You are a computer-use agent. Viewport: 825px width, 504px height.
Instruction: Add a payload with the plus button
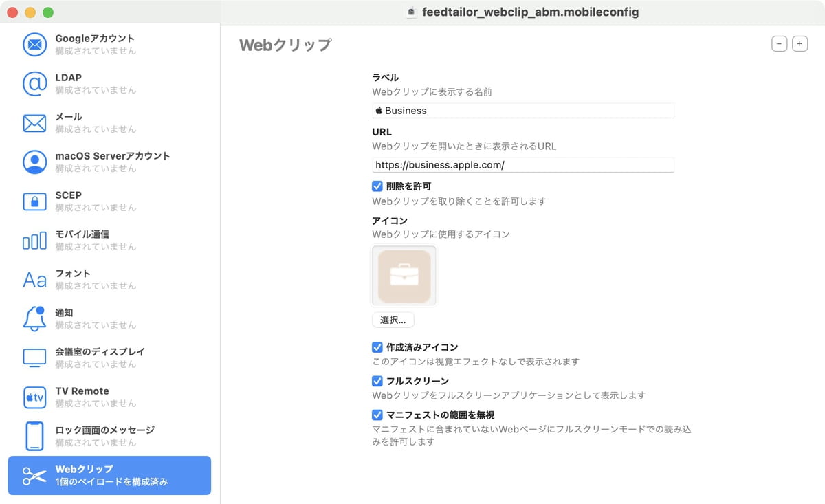800,44
